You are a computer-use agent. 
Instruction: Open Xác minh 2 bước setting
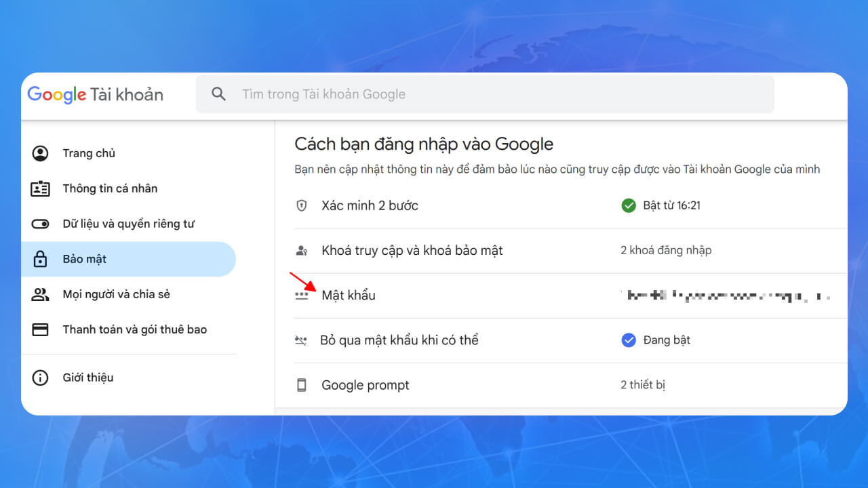[570, 205]
